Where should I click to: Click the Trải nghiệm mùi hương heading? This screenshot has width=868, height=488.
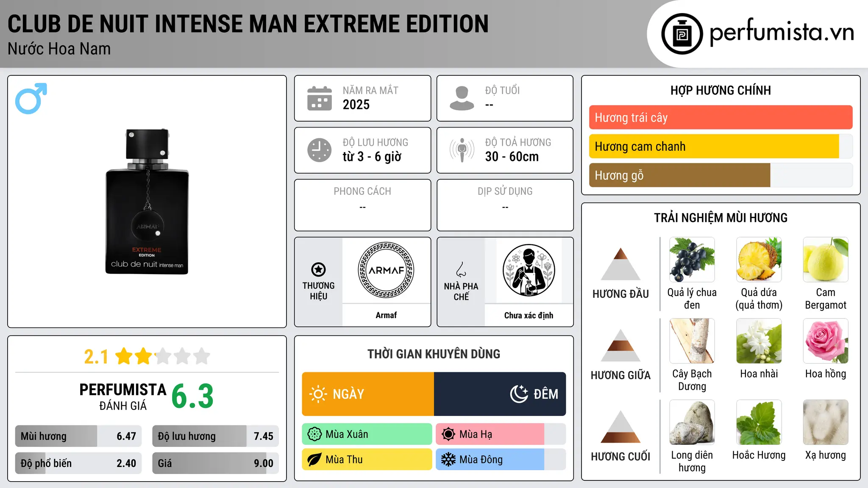click(x=721, y=218)
